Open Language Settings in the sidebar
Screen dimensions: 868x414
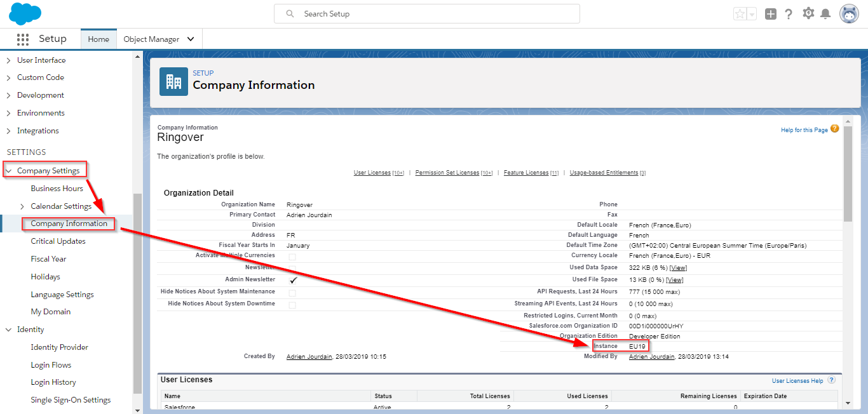click(x=62, y=295)
